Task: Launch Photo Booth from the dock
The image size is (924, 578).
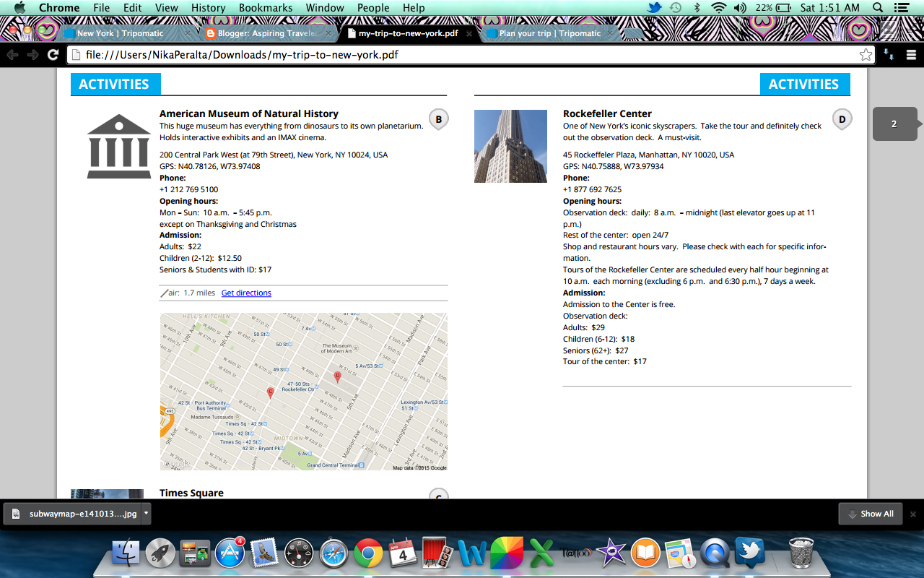Action: (x=437, y=553)
